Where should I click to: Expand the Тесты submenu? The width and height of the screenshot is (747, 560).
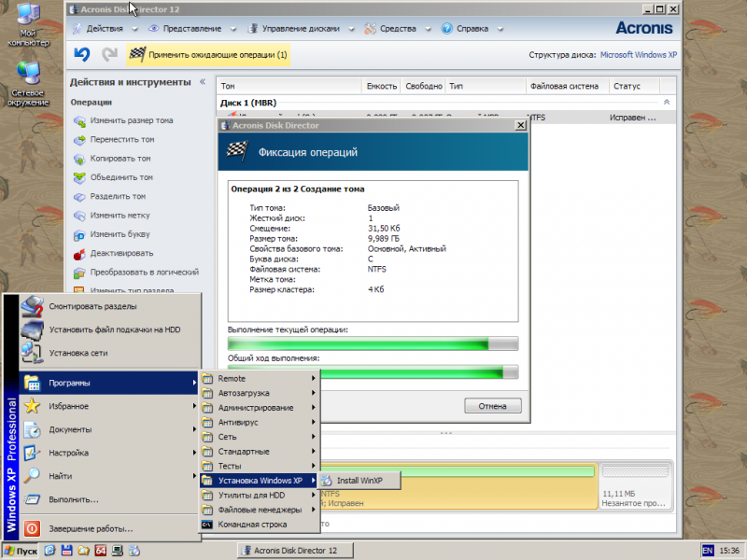(x=260, y=466)
